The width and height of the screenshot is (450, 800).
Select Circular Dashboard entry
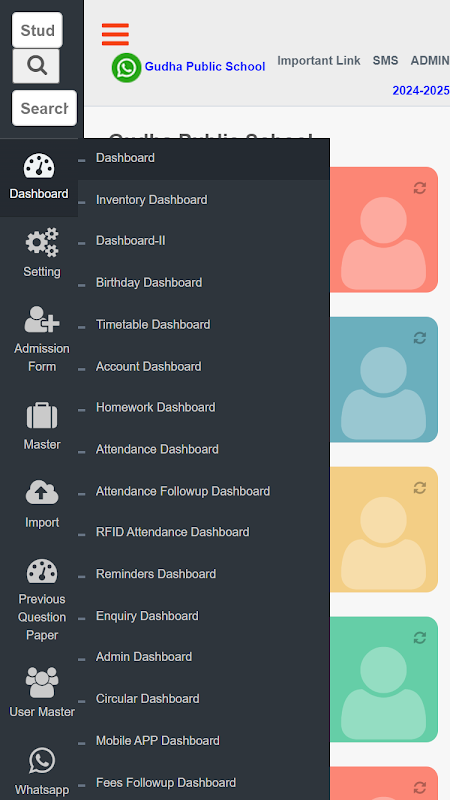pos(204,698)
